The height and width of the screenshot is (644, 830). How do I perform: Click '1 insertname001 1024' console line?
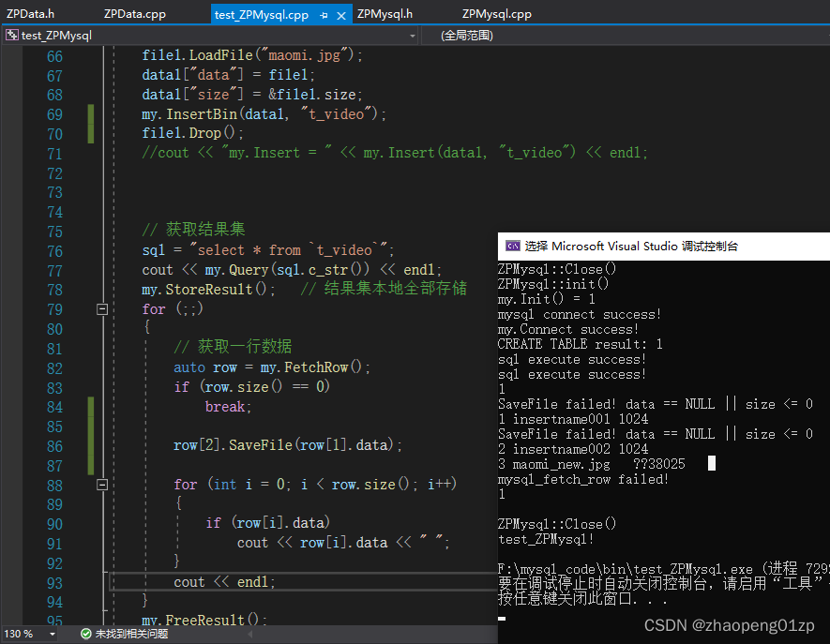coord(573,420)
